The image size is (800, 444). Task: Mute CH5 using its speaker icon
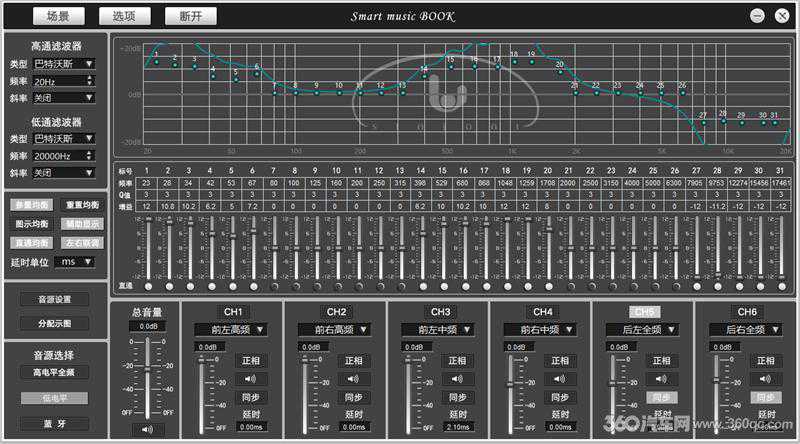tap(660, 379)
